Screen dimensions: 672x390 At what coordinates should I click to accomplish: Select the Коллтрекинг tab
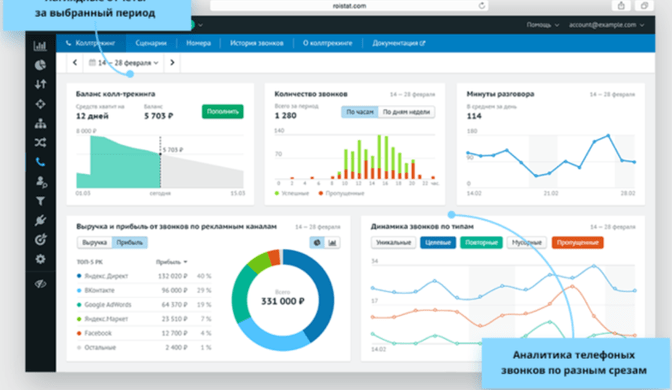(x=91, y=43)
